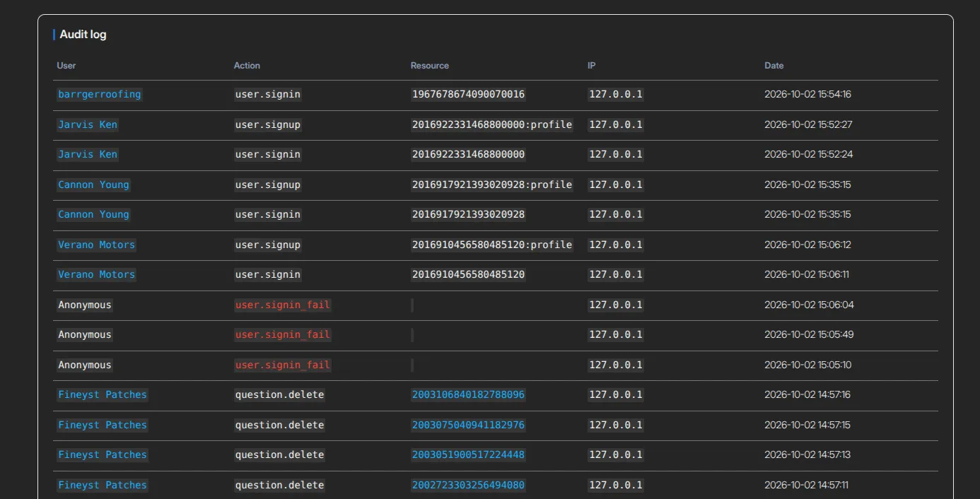
Task: Click the user.signin action for barrgerroofing
Action: [x=268, y=94]
